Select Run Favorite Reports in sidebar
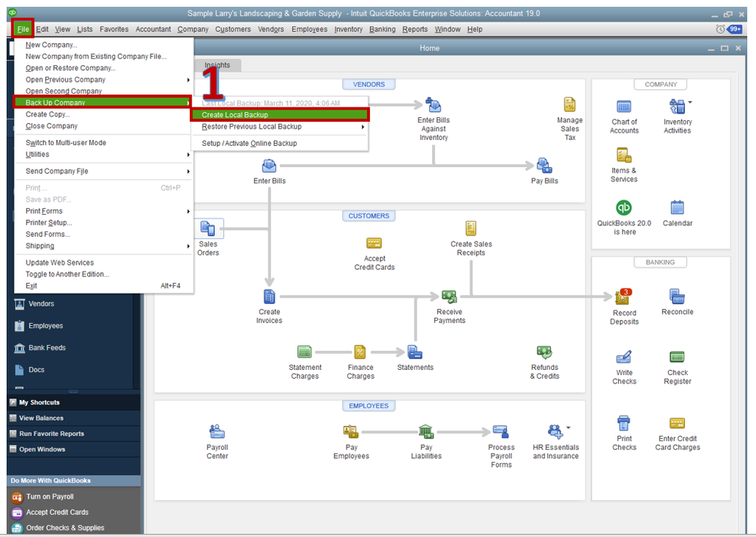The height and width of the screenshot is (537, 756). 73,433
